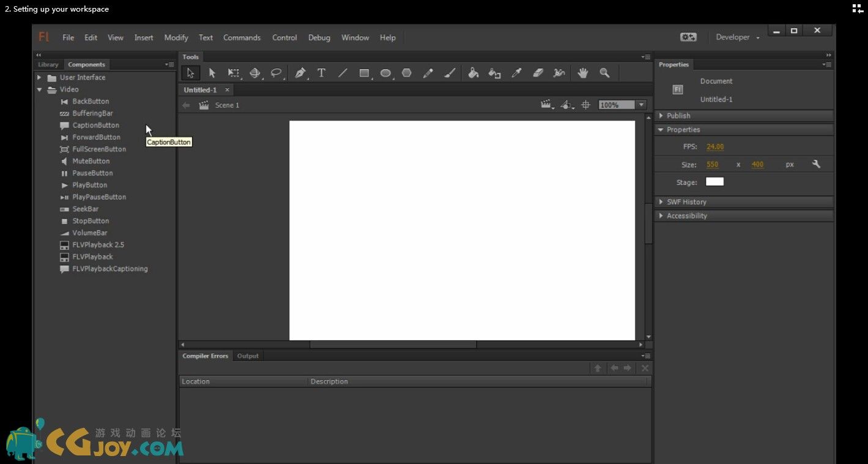The image size is (868, 464).
Task: Select the Eyedropper tool
Action: pos(516,73)
